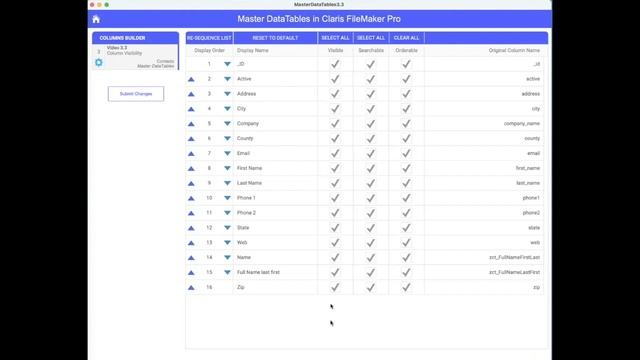
Task: Click the Submit Changes button
Action: point(136,94)
